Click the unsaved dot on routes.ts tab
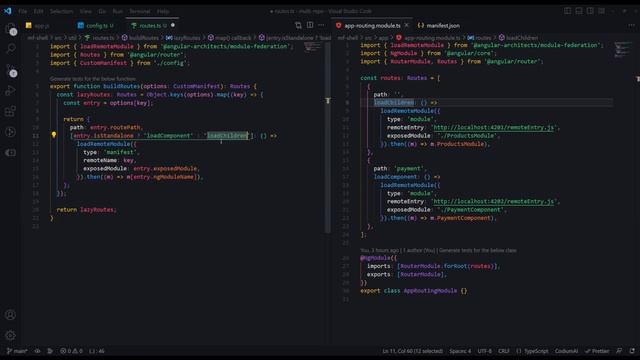This screenshot has height=360, width=640. [173, 25]
